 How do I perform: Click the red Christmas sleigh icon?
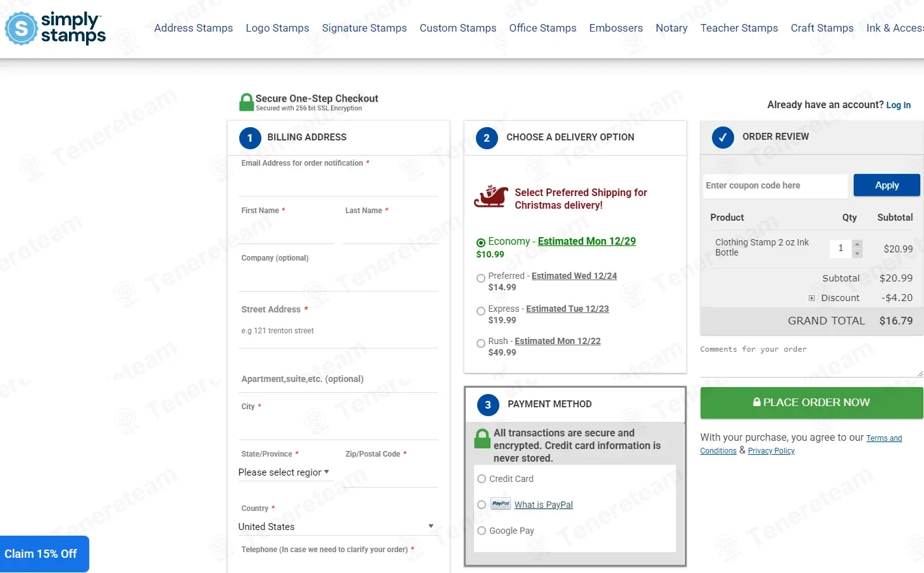pos(491,197)
